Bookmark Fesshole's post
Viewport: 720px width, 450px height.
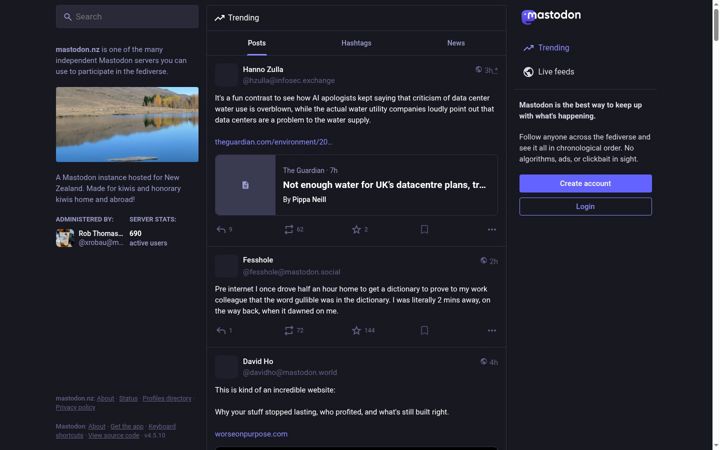[424, 330]
